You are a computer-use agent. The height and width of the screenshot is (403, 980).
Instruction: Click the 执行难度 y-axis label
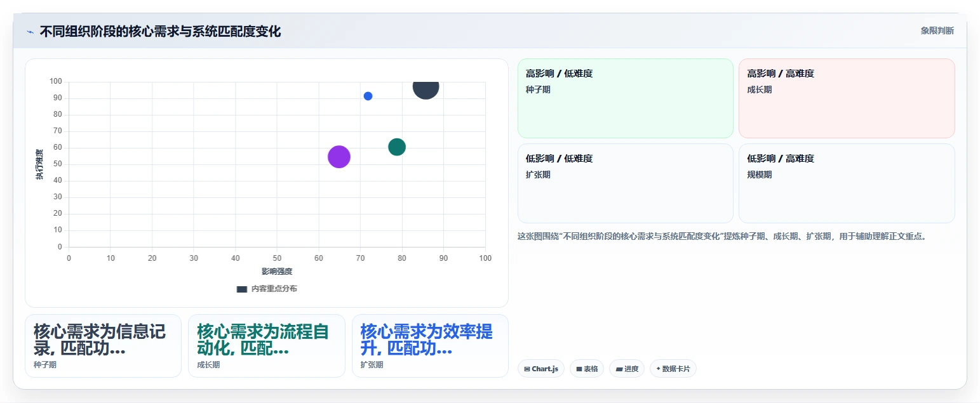(39, 164)
